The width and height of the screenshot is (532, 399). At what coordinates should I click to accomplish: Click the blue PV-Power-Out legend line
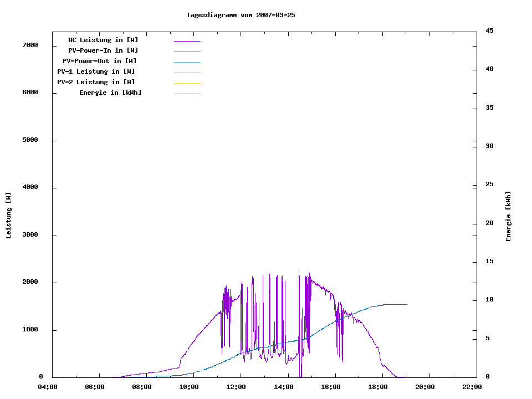(187, 62)
